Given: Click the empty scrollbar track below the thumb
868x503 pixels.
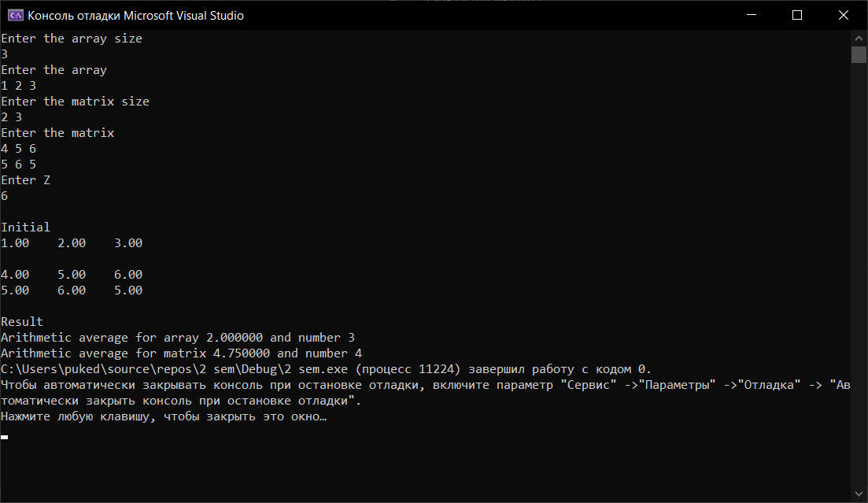Looking at the screenshot, I should click(859, 276).
